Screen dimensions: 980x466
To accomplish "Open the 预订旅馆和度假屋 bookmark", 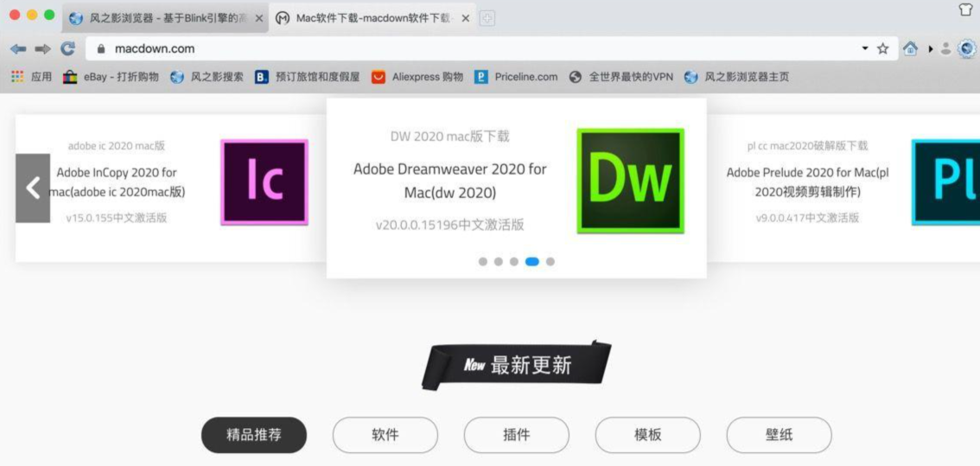I will pos(308,77).
